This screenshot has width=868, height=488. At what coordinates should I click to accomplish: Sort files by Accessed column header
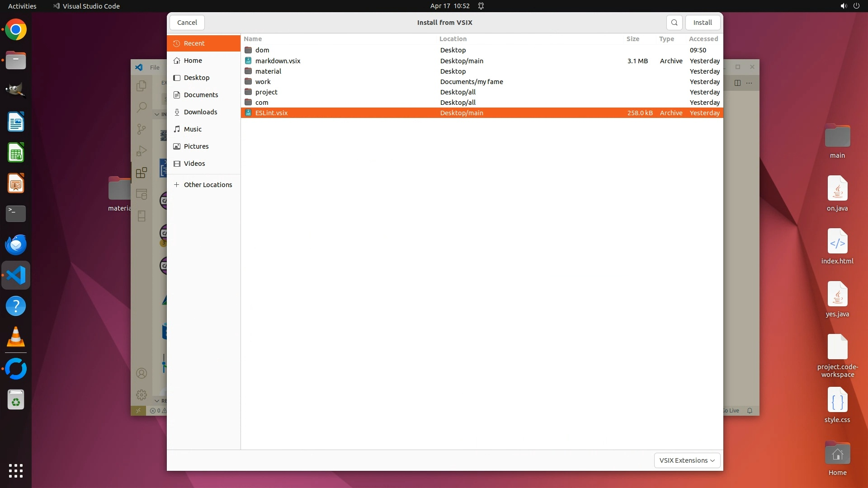[x=703, y=39]
